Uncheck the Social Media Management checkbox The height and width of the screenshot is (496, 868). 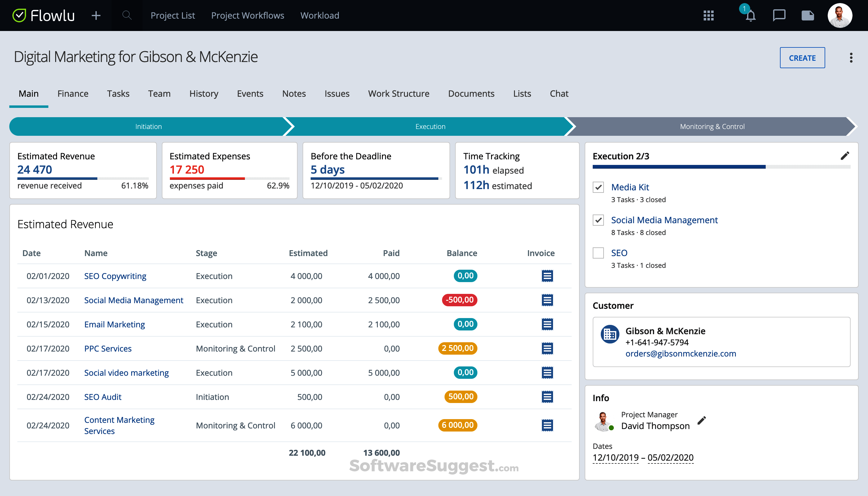tap(598, 220)
